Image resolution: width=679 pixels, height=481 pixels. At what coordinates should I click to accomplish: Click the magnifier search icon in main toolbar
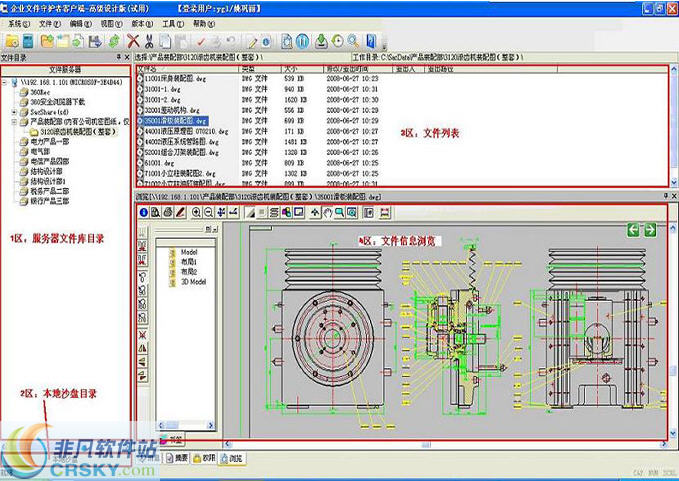click(353, 41)
